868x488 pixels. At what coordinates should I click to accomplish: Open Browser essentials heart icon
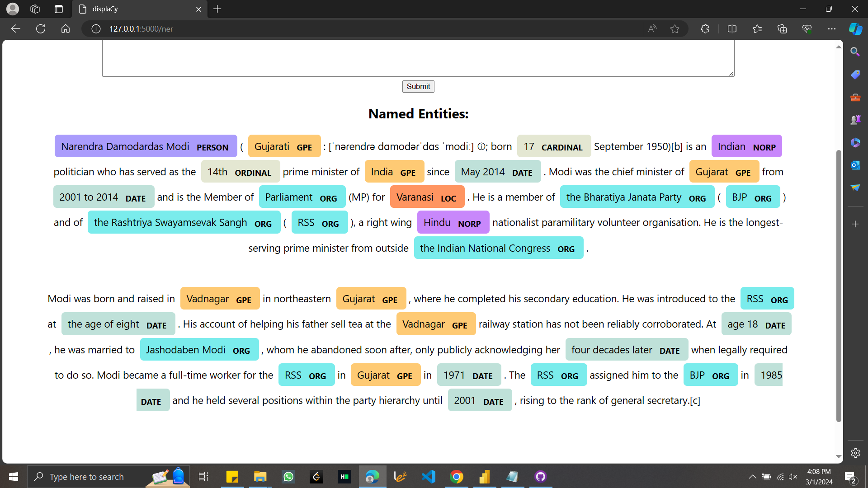tap(807, 28)
